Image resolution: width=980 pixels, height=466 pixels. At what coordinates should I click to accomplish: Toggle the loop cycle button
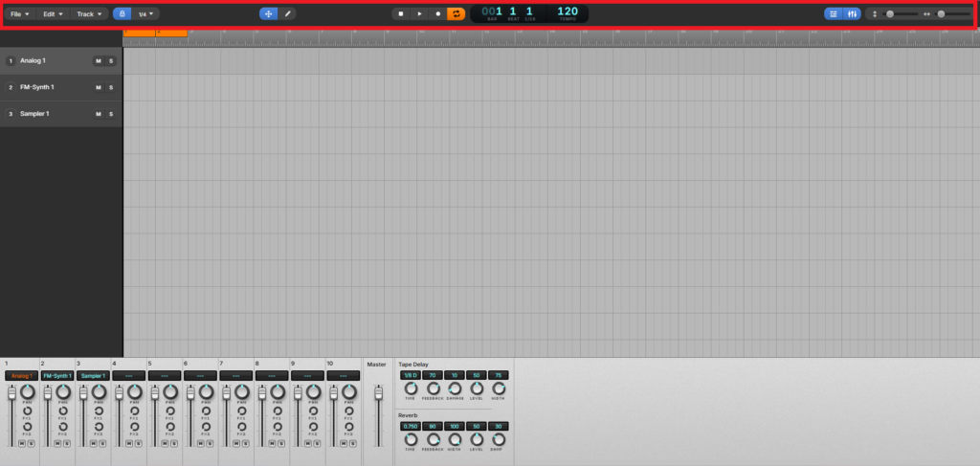click(x=457, y=14)
